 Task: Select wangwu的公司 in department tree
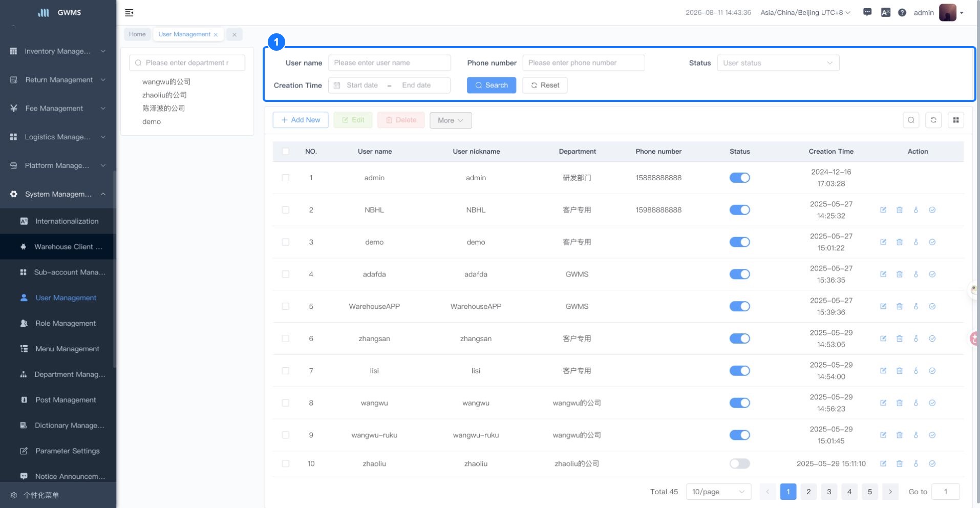click(x=166, y=82)
